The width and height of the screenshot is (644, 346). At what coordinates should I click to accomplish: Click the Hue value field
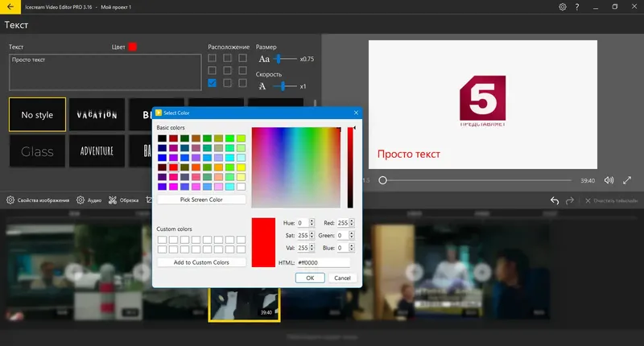click(x=303, y=223)
